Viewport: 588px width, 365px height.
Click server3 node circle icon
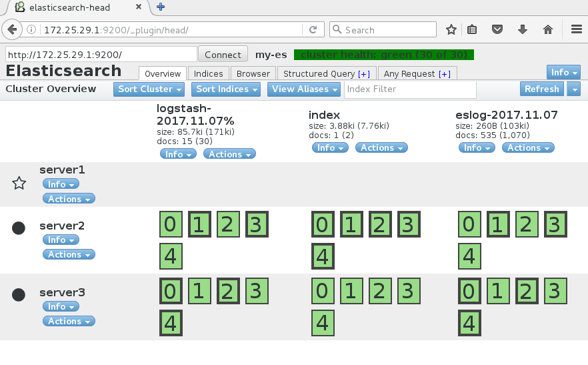(x=19, y=295)
